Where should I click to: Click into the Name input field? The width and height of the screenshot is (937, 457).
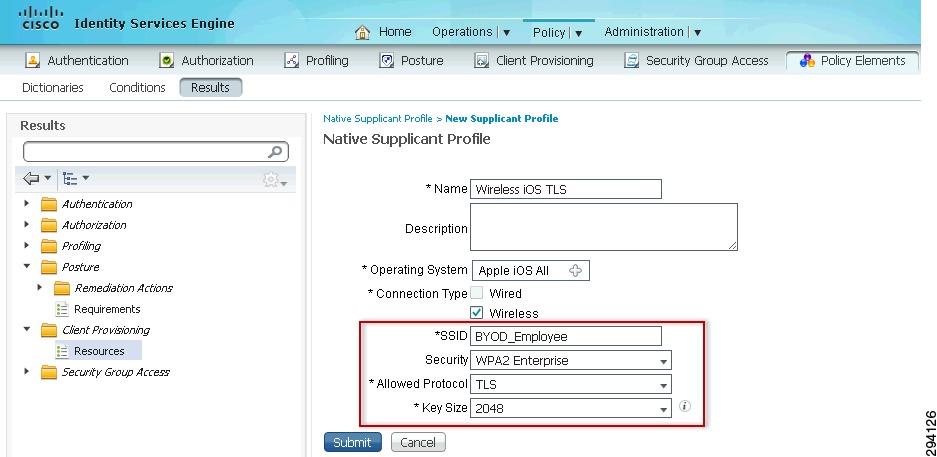pos(566,189)
